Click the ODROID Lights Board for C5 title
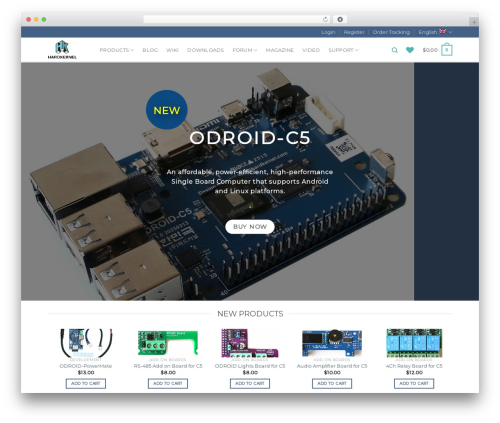The width and height of the screenshot is (500, 423). 250,366
